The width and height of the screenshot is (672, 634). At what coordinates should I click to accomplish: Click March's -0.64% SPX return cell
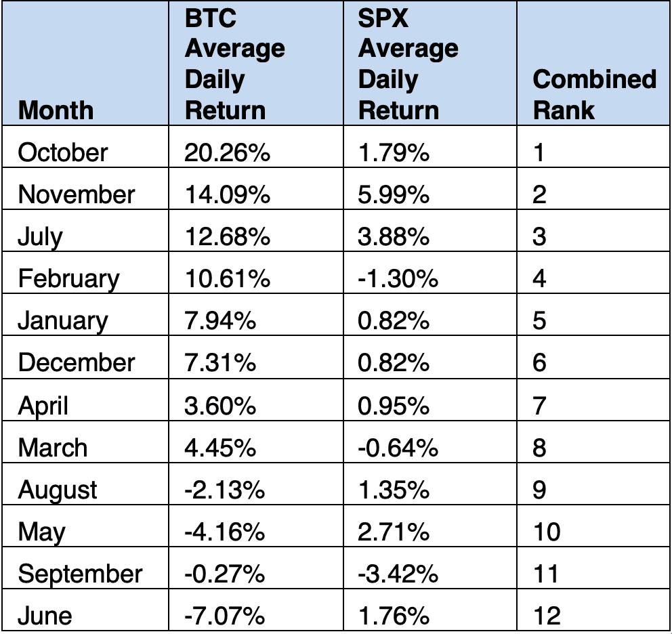click(398, 447)
